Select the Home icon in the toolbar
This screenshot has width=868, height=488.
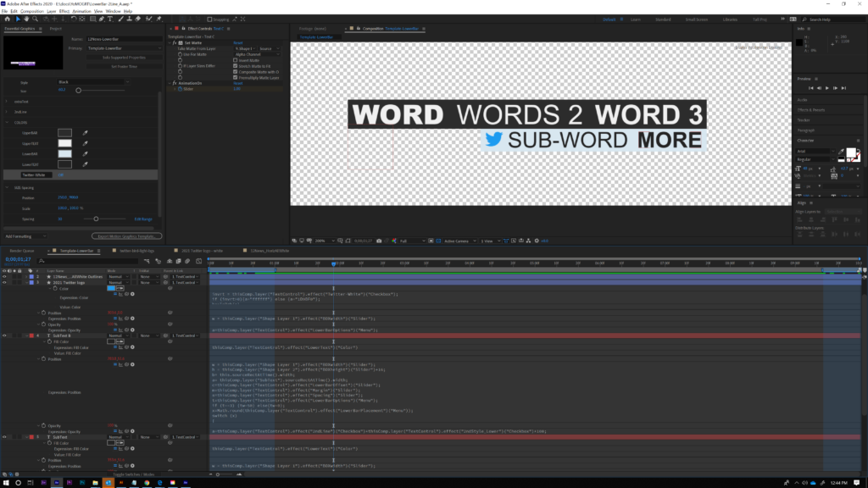[7, 19]
